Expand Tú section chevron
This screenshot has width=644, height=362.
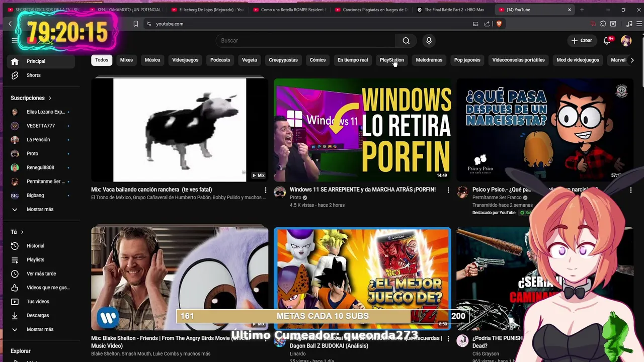(22, 232)
